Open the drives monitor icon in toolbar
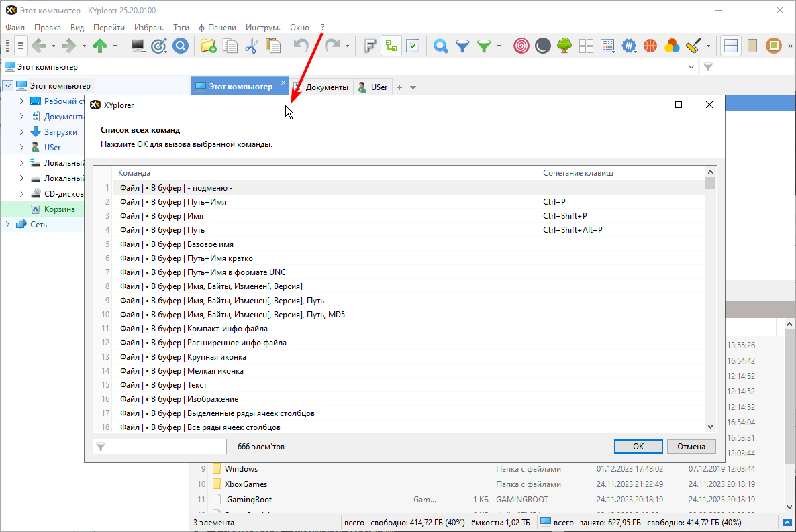796x532 pixels. [138, 46]
